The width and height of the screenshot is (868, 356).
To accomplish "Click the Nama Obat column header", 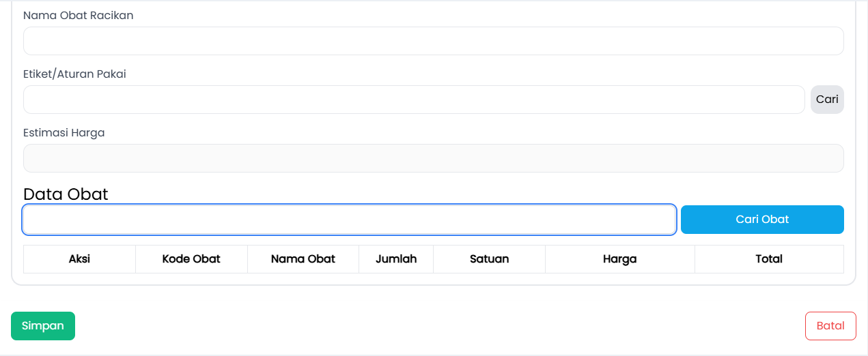I will pyautogui.click(x=303, y=259).
